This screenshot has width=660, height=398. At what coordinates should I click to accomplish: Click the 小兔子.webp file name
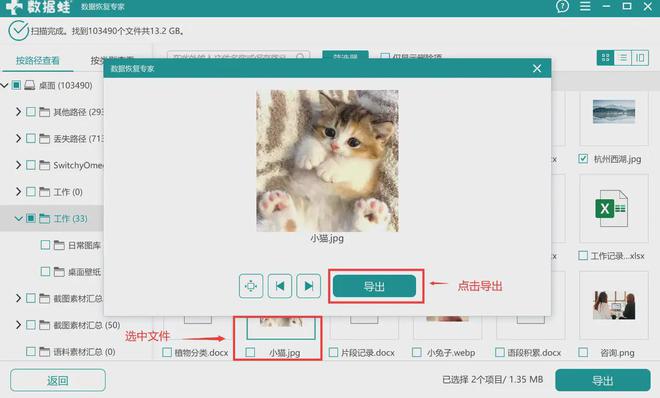pos(451,353)
